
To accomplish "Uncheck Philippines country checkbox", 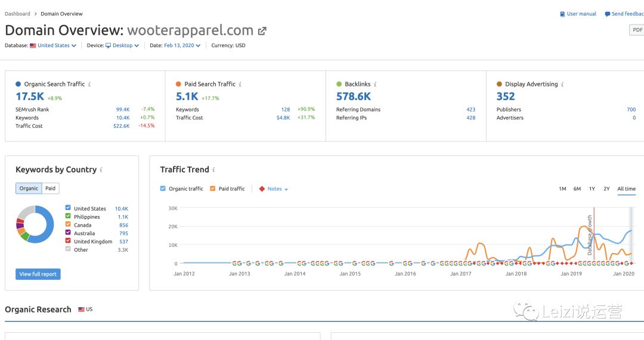I will tap(68, 216).
